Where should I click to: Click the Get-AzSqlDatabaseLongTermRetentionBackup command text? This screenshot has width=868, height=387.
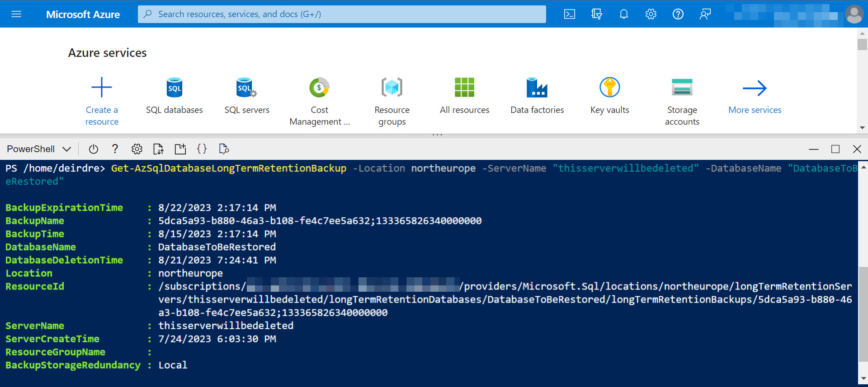tap(229, 168)
